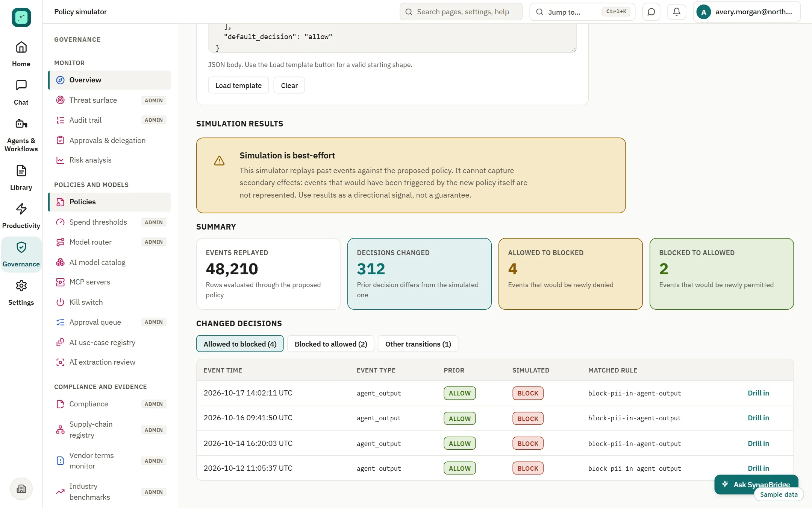Open the Library section
Screen dimensions: 812x508
(x=21, y=178)
